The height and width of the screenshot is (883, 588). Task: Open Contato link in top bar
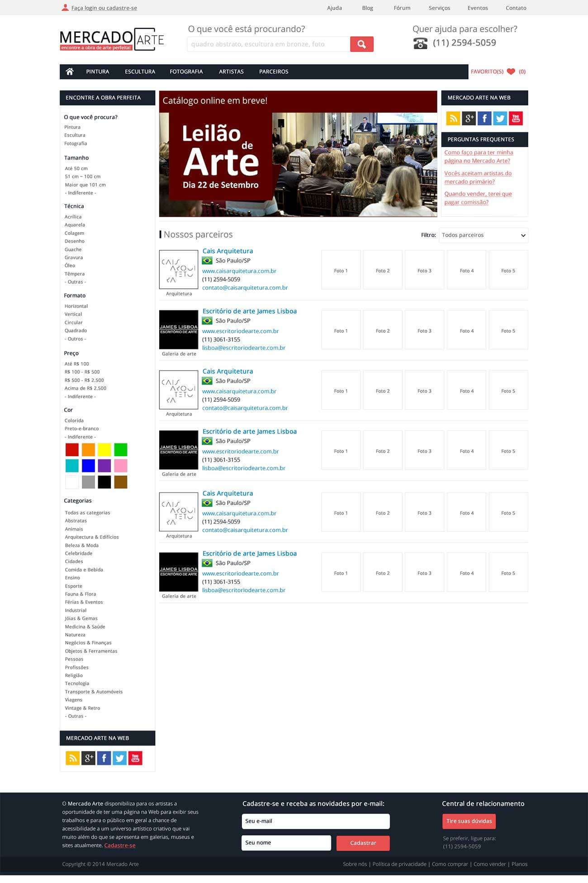516,8
